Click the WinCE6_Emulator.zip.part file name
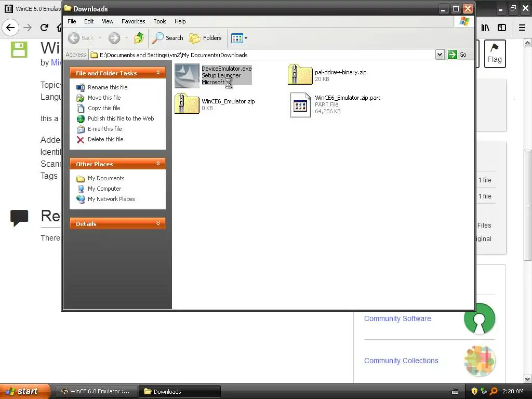This screenshot has width=532, height=399. click(348, 98)
